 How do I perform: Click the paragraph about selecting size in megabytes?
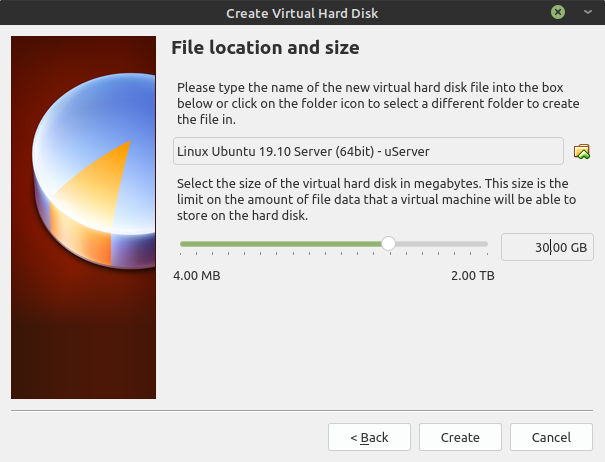click(x=377, y=199)
